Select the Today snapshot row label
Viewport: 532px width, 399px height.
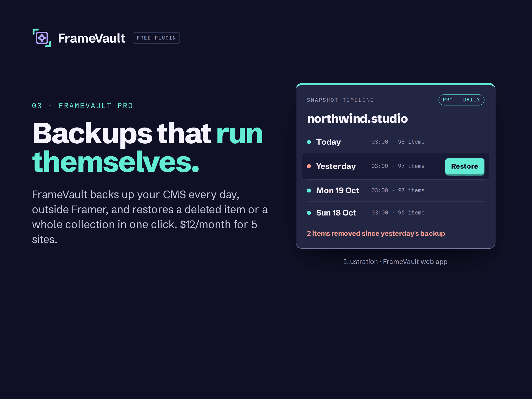point(328,142)
